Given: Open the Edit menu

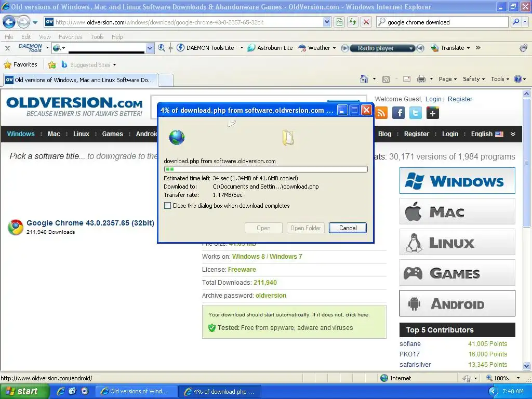Looking at the screenshot, I should click(x=26, y=37).
